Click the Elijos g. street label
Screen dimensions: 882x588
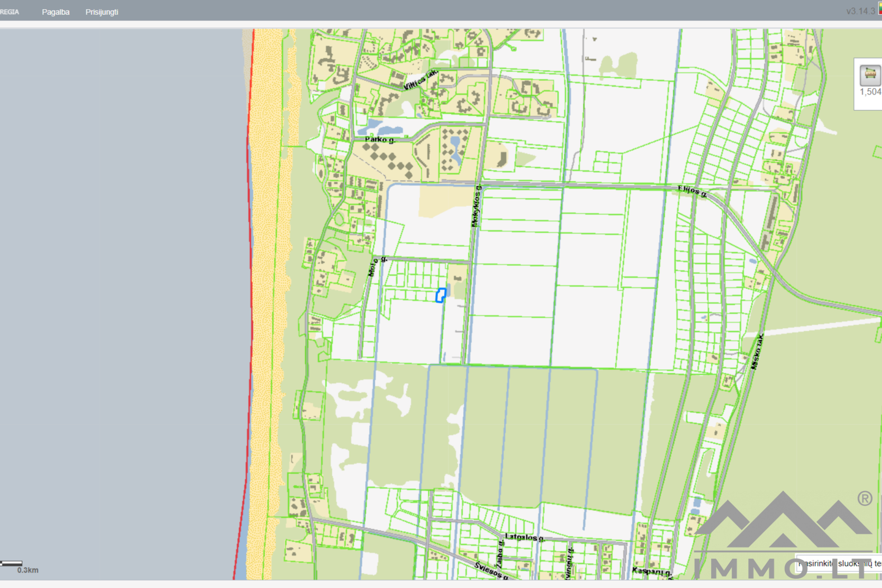[x=692, y=191]
